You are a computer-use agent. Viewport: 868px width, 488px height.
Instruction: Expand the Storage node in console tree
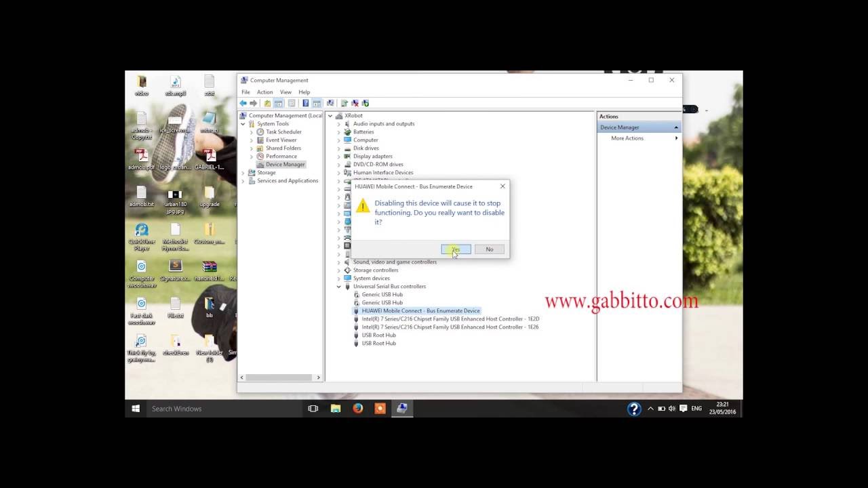point(243,173)
